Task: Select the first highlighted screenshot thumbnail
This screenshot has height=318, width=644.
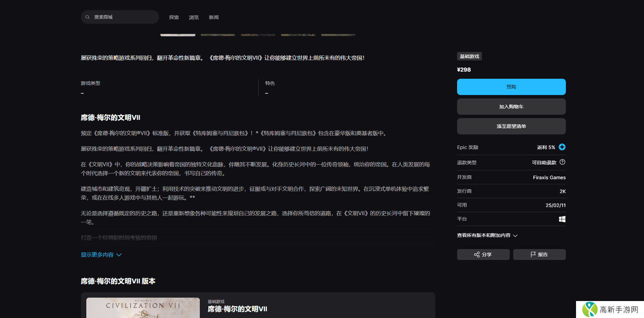Action: click(x=178, y=35)
